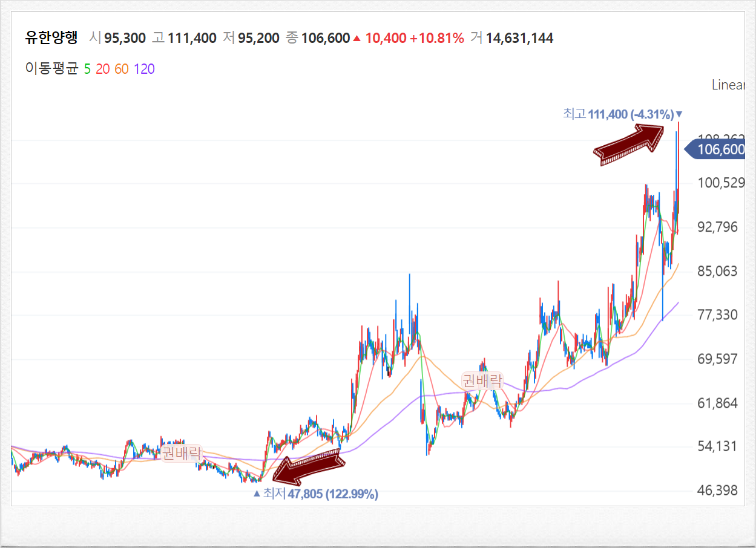Click the axis label 100,529

tap(721, 183)
